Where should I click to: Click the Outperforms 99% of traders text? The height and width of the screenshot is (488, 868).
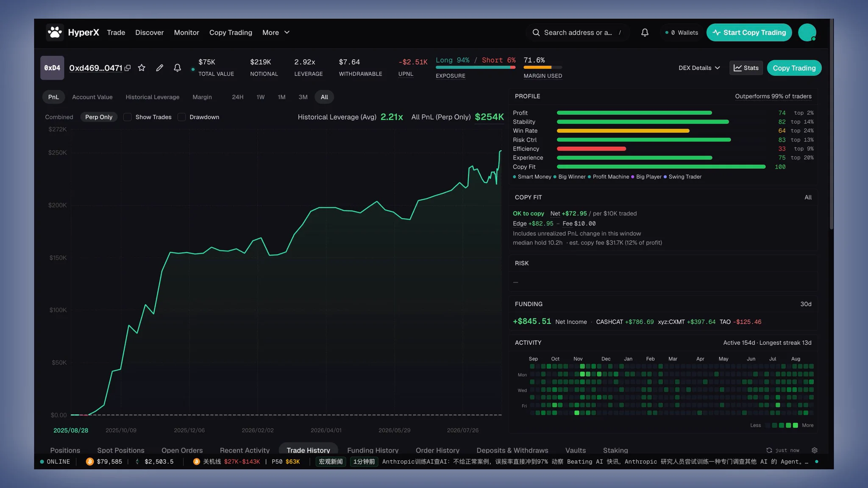click(x=773, y=97)
